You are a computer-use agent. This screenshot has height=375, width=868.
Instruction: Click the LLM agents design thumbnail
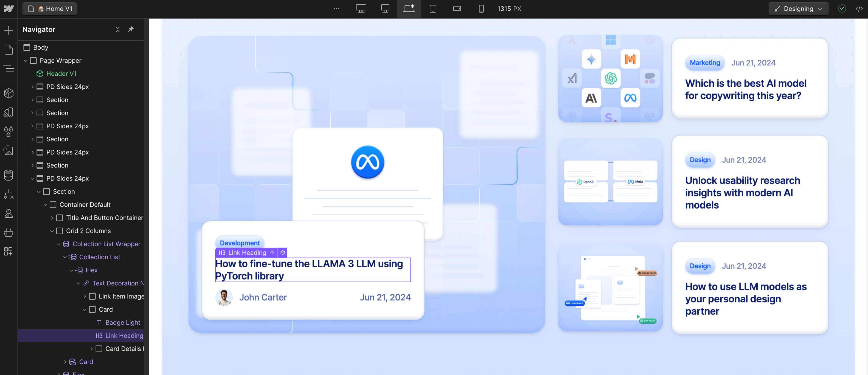(610, 288)
